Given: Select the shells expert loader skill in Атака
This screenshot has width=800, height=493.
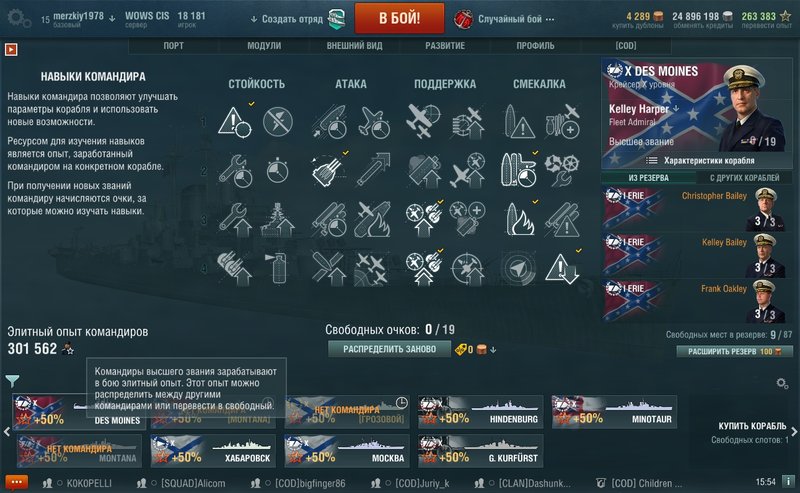Looking at the screenshot, I should coord(329,170).
